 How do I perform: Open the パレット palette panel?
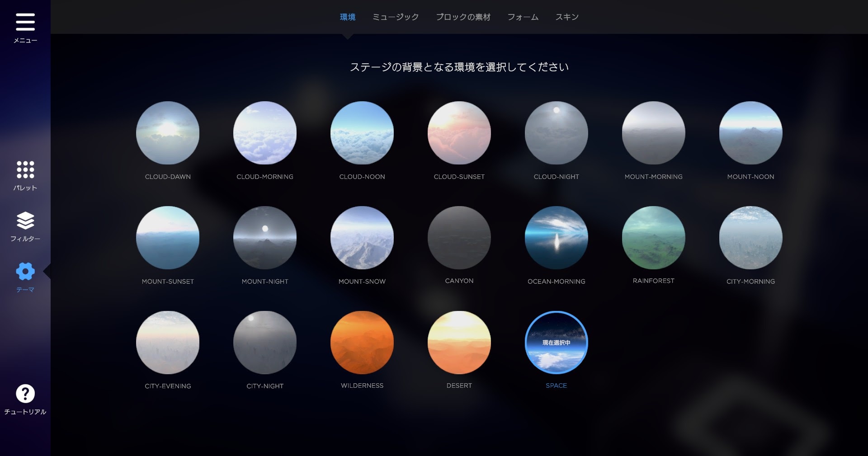pyautogui.click(x=25, y=170)
